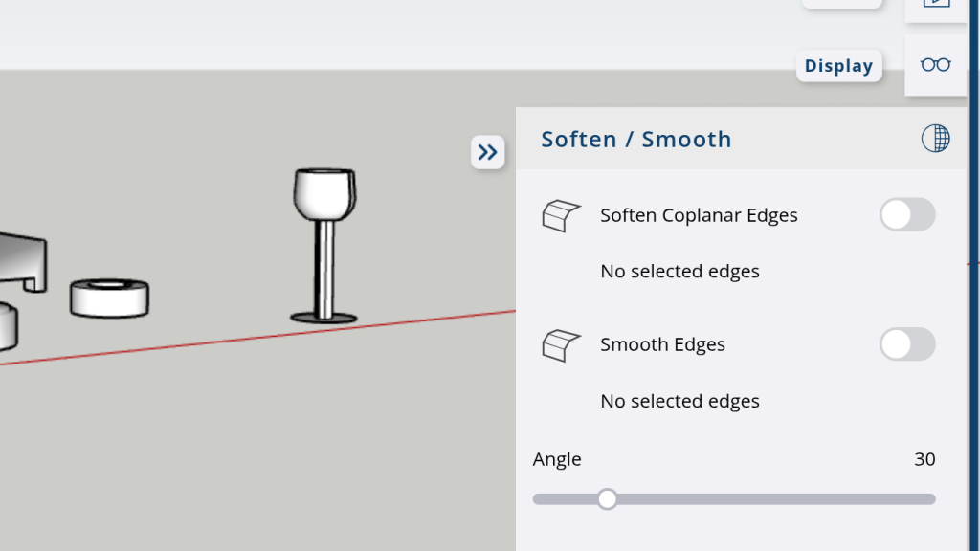Turn on the Smooth Edges switch
Image resolution: width=980 pixels, height=551 pixels.
906,344
